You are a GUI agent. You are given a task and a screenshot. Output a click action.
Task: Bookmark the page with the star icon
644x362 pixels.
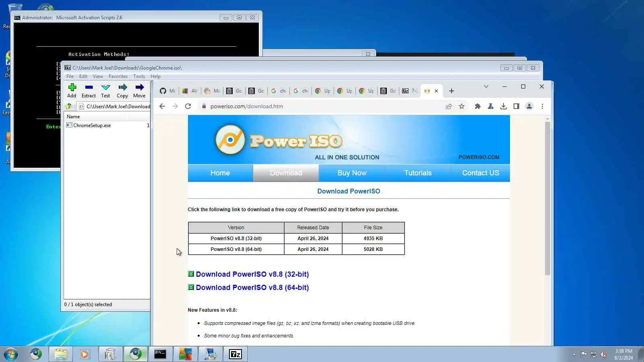462,106
